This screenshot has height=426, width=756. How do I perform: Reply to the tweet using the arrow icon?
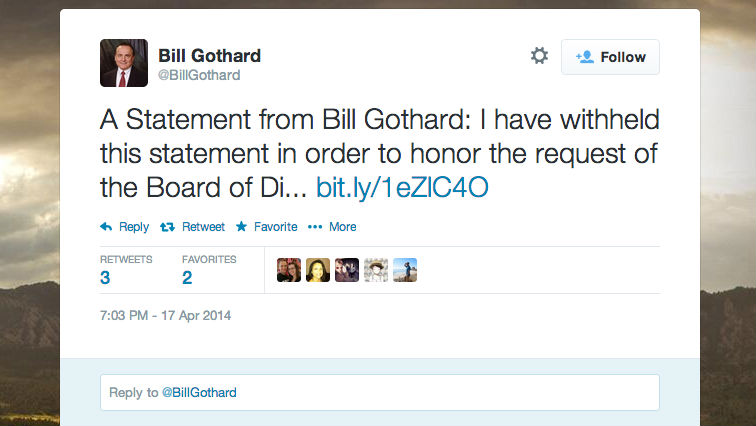pyautogui.click(x=125, y=227)
